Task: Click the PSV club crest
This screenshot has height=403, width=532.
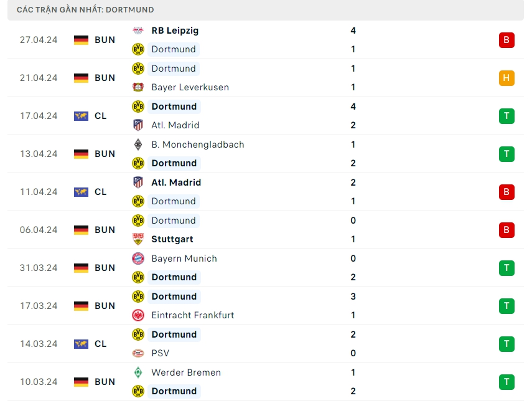Action: pos(138,353)
